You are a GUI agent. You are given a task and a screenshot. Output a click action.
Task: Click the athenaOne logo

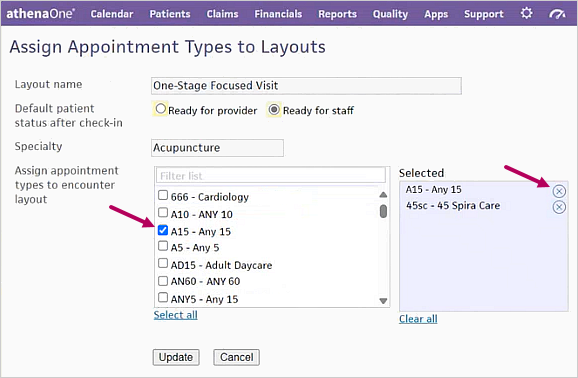coord(41,14)
